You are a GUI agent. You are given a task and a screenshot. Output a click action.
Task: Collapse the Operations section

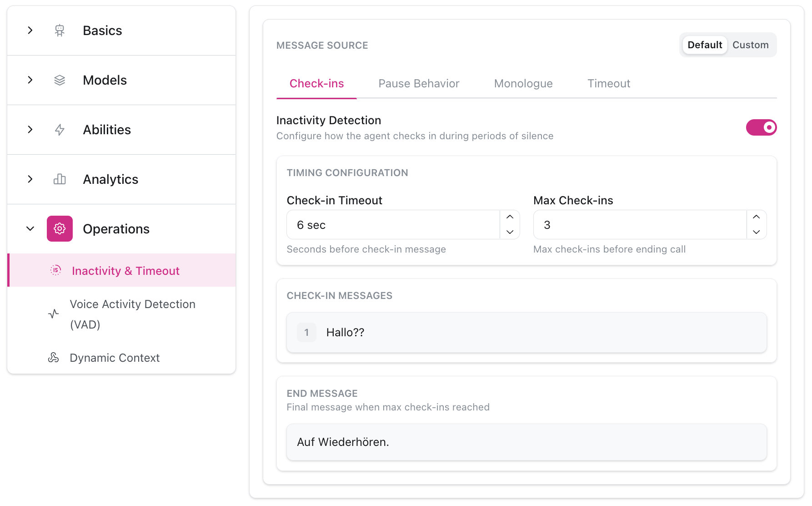pyautogui.click(x=30, y=229)
